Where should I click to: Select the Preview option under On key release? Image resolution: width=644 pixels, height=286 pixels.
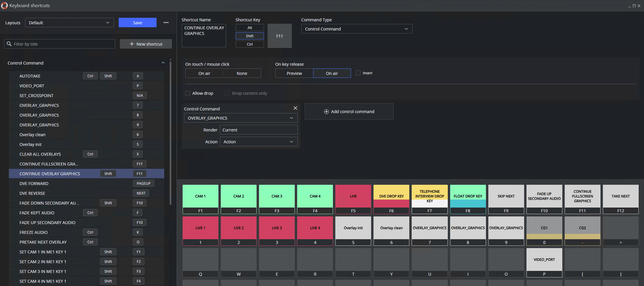click(x=294, y=73)
